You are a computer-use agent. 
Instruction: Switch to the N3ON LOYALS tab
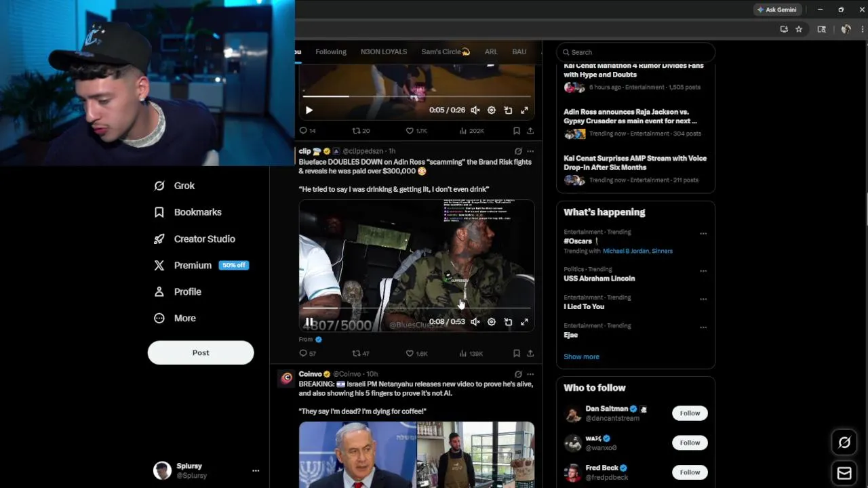[x=384, y=52]
